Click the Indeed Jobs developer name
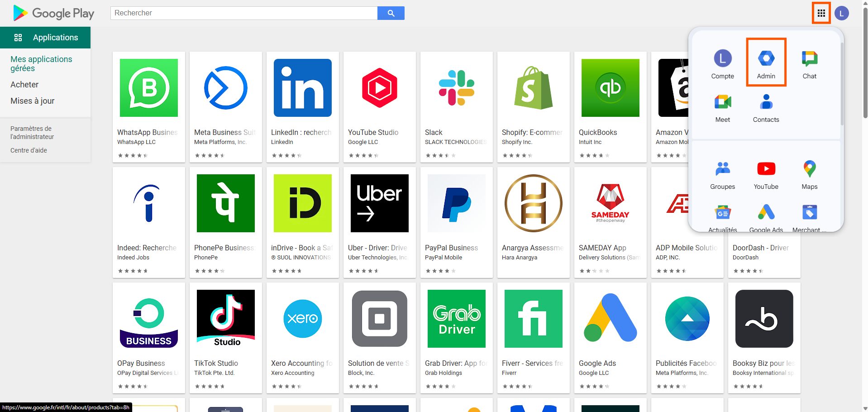The height and width of the screenshot is (412, 868). tap(133, 257)
